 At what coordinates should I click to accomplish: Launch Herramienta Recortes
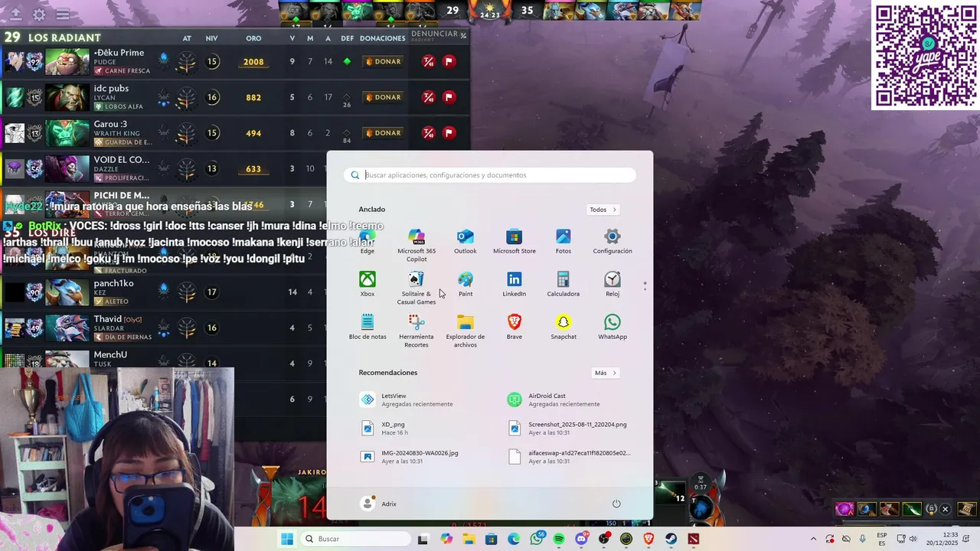click(x=416, y=331)
